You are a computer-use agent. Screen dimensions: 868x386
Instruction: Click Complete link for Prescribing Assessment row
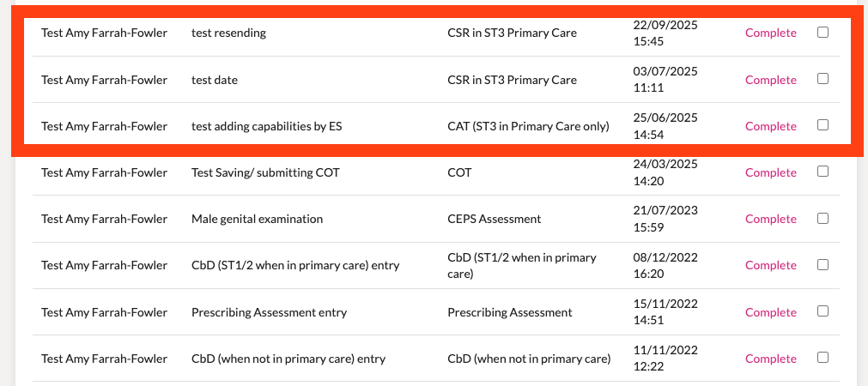tap(771, 312)
